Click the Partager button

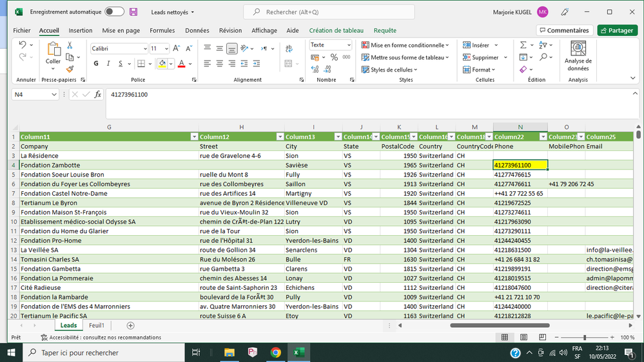617,30
